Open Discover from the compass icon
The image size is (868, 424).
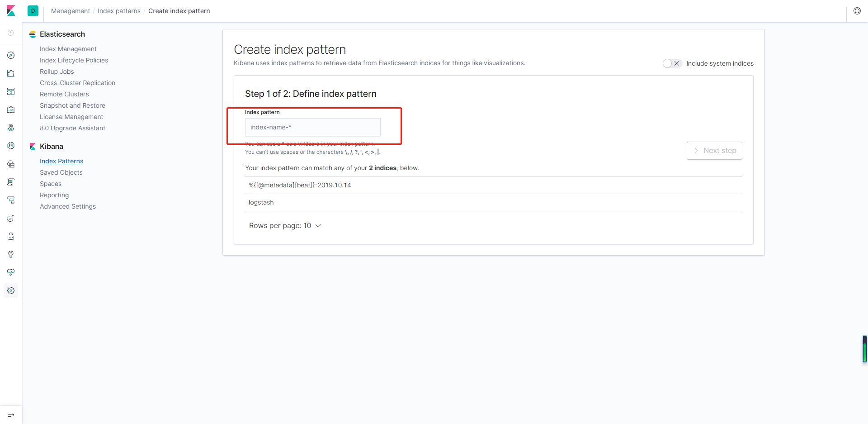[11, 55]
